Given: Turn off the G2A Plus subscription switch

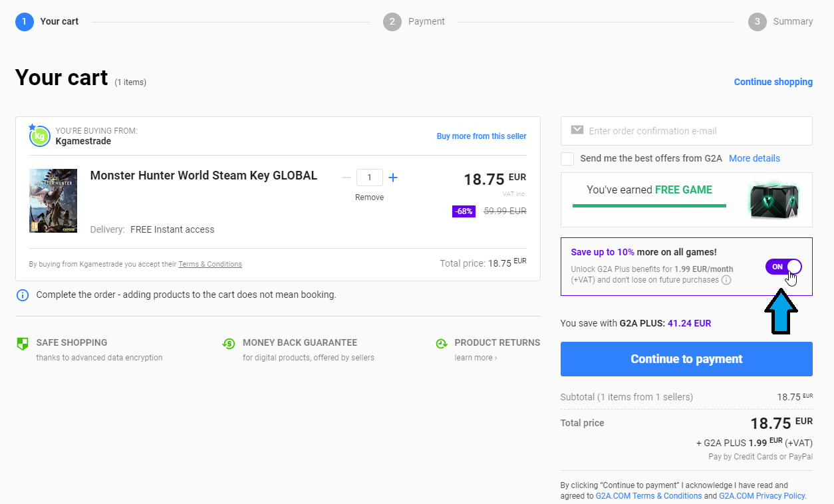Looking at the screenshot, I should pos(783,266).
